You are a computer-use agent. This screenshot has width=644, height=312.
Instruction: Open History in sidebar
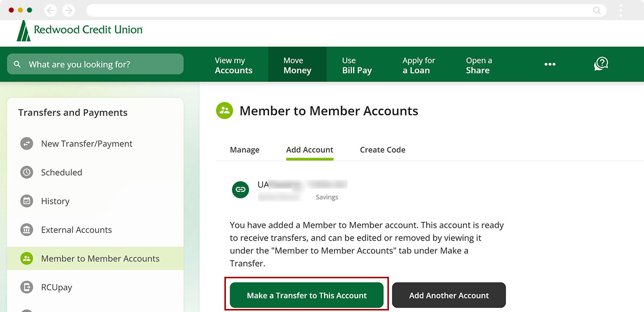pos(96,201)
